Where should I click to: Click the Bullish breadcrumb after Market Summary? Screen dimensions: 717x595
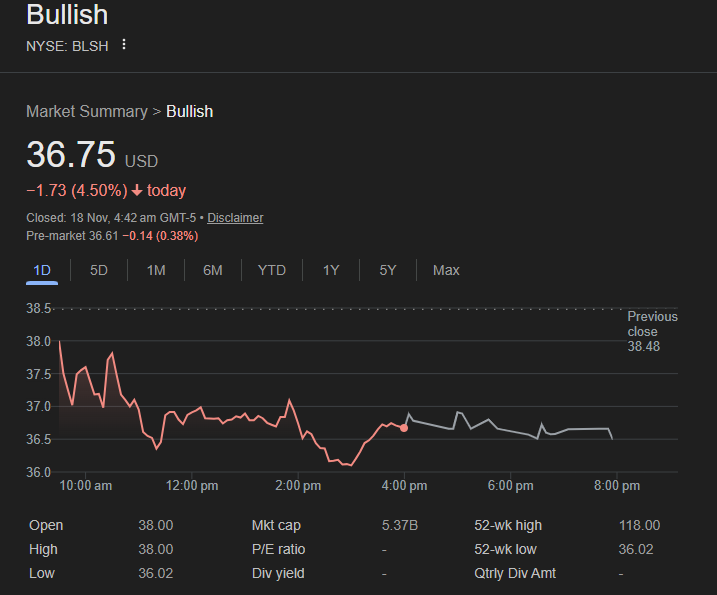click(189, 111)
